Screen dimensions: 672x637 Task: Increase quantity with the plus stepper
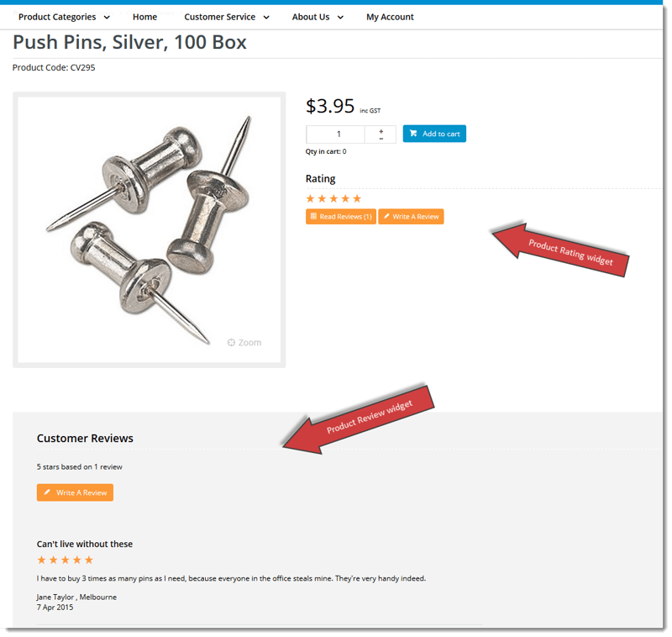pyautogui.click(x=381, y=131)
